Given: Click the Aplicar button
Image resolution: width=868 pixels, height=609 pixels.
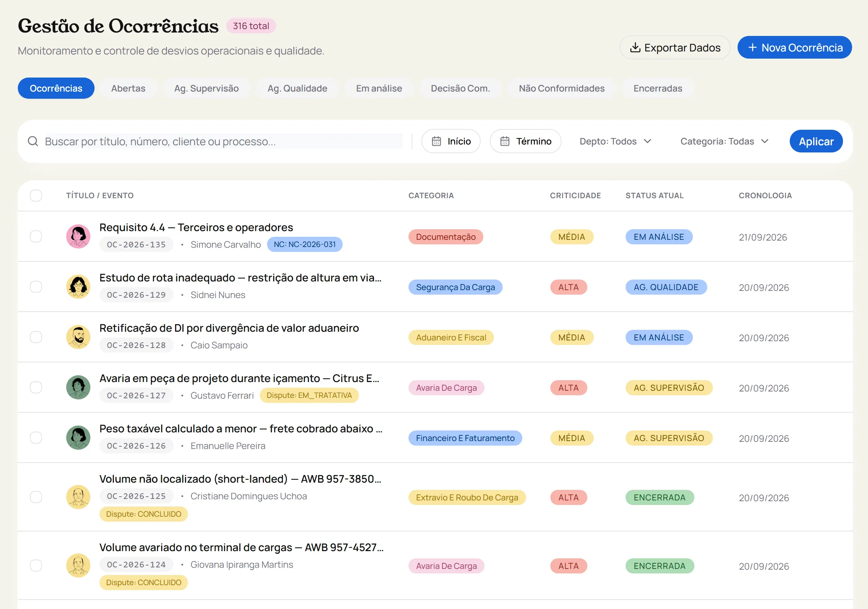Looking at the screenshot, I should [x=816, y=141].
